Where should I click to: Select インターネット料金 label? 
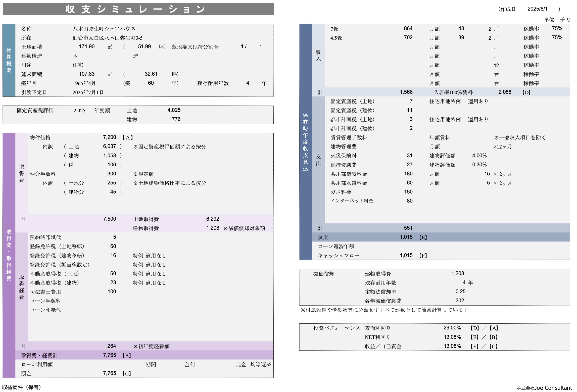coord(352,201)
